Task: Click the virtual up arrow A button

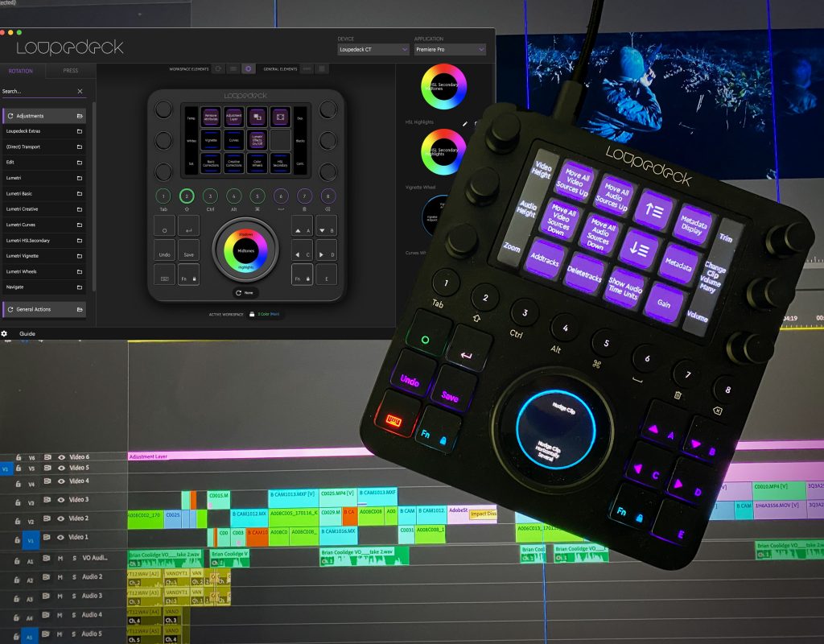Action: click(303, 226)
